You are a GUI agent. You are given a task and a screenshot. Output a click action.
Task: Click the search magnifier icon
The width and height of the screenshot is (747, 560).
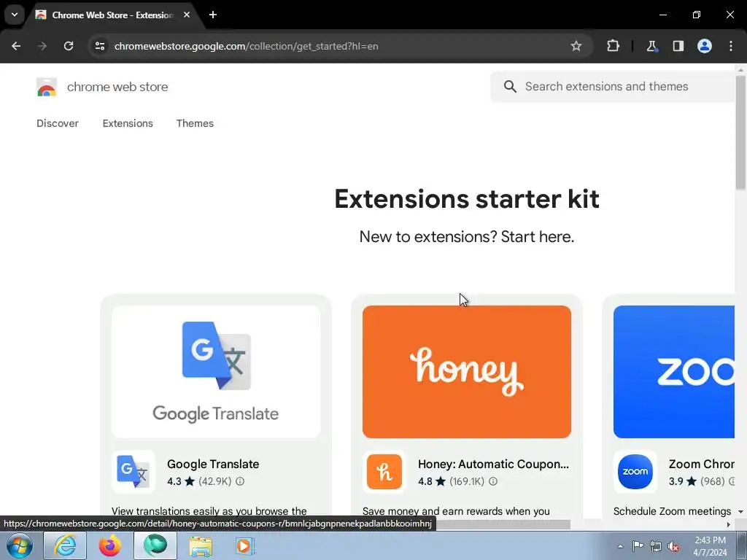pyautogui.click(x=510, y=87)
